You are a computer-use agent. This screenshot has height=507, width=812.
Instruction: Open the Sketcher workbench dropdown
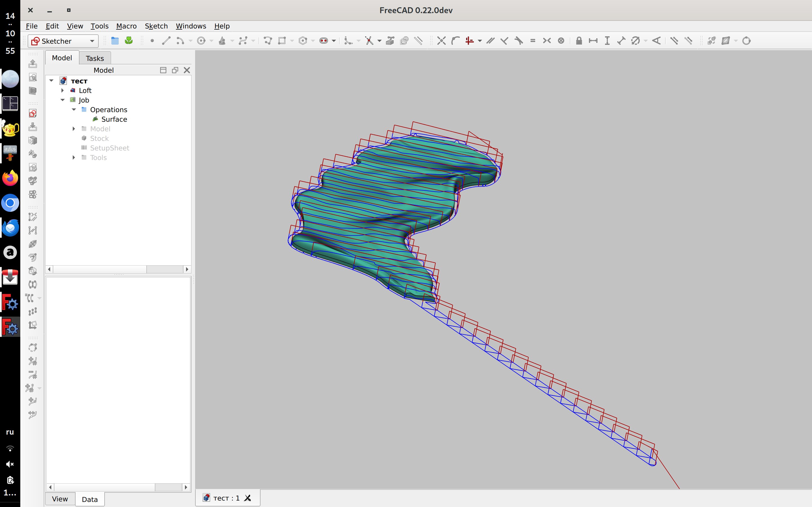(92, 41)
